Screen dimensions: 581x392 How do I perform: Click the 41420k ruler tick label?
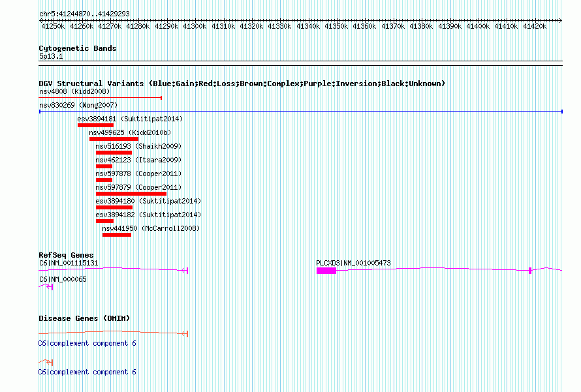pos(535,27)
